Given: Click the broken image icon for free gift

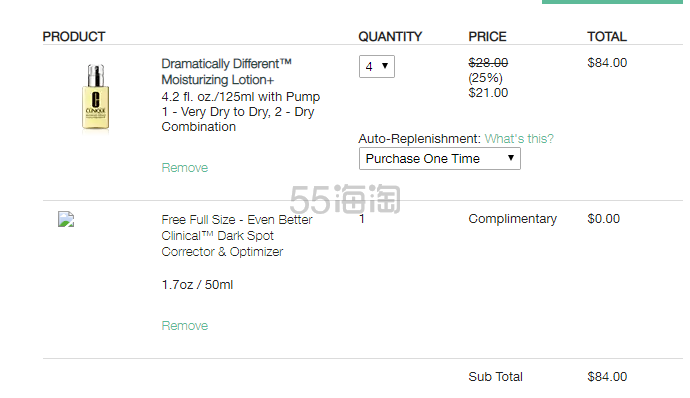Looking at the screenshot, I should pos(66,219).
